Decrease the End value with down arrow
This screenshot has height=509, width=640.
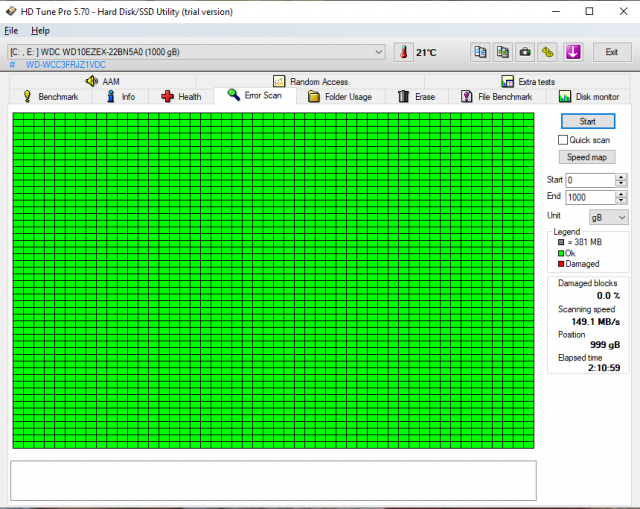tap(621, 201)
